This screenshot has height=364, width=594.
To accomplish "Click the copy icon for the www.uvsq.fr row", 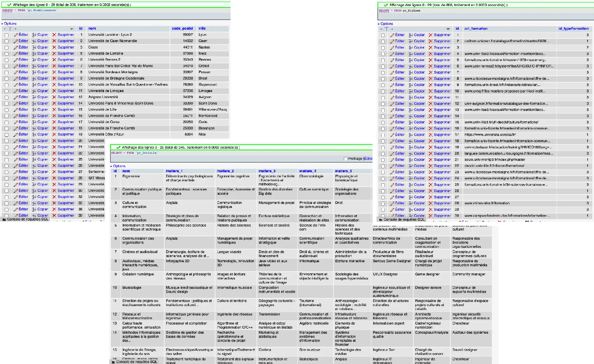I will pos(411,91).
